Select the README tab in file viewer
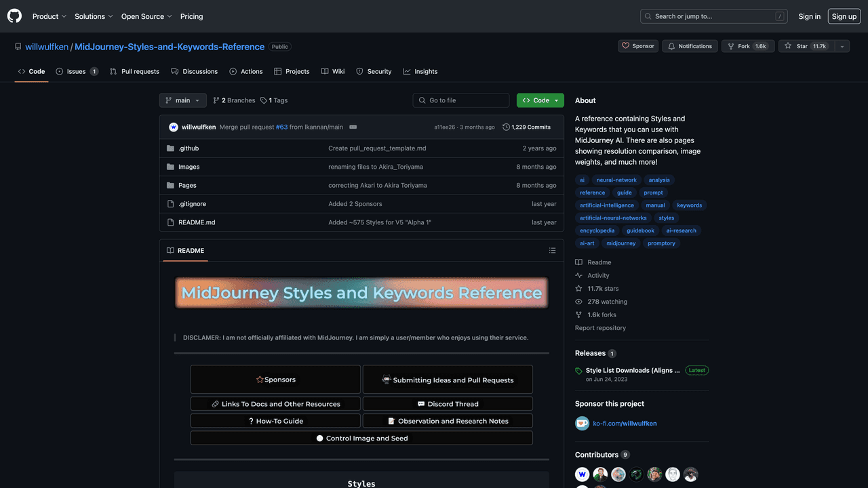The image size is (868, 488). coord(184,251)
